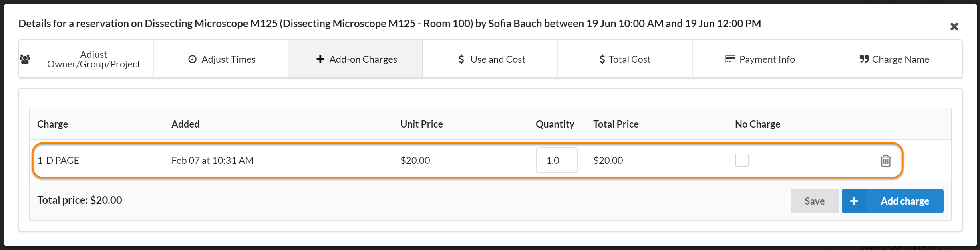The image size is (980, 250).
Task: Select the 1-D PAGE charge name
Action: point(58,161)
